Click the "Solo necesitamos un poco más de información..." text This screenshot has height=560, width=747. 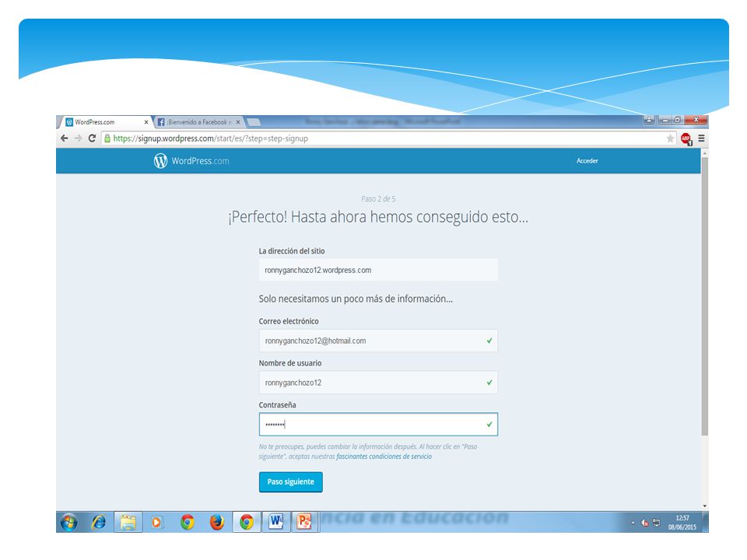coord(356,299)
